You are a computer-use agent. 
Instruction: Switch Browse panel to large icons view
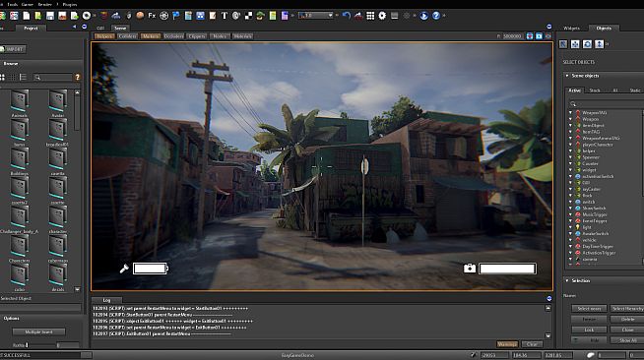tap(2, 77)
